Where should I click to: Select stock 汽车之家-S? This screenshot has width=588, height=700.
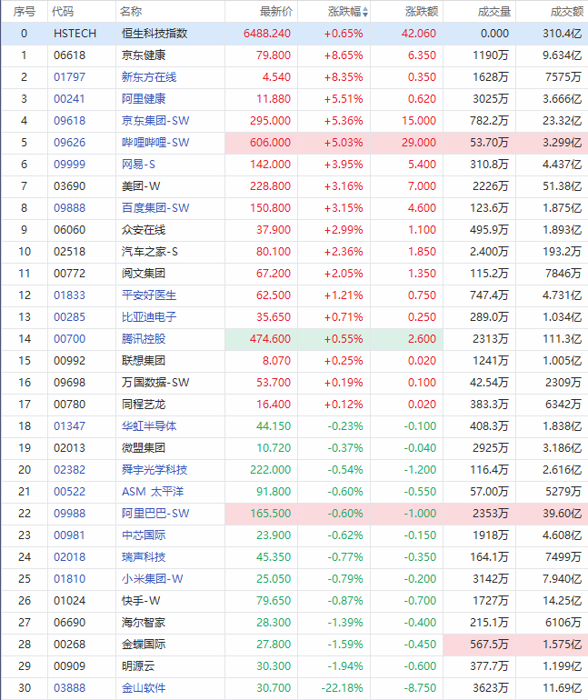tap(149, 252)
